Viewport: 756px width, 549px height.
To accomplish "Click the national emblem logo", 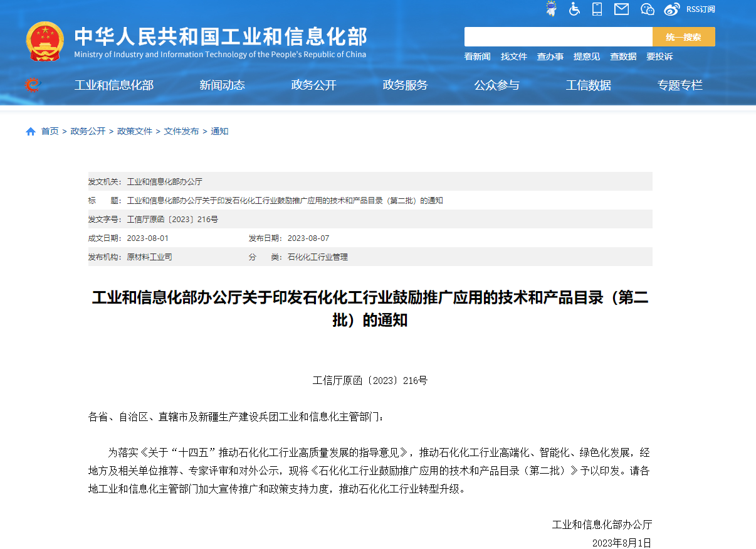I will click(45, 41).
